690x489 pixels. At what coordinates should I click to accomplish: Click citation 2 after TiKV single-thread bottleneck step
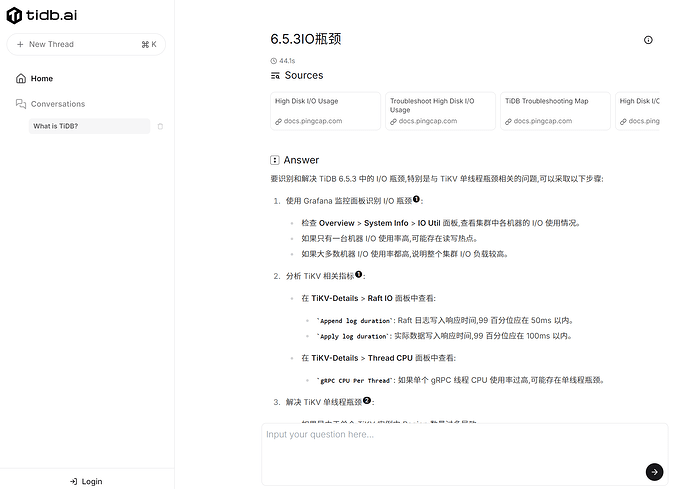click(x=367, y=401)
